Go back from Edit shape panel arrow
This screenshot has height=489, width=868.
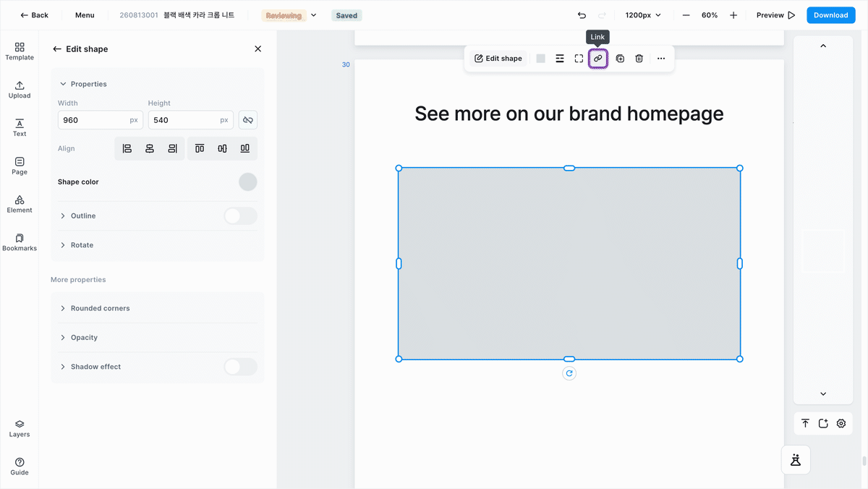coord(57,49)
